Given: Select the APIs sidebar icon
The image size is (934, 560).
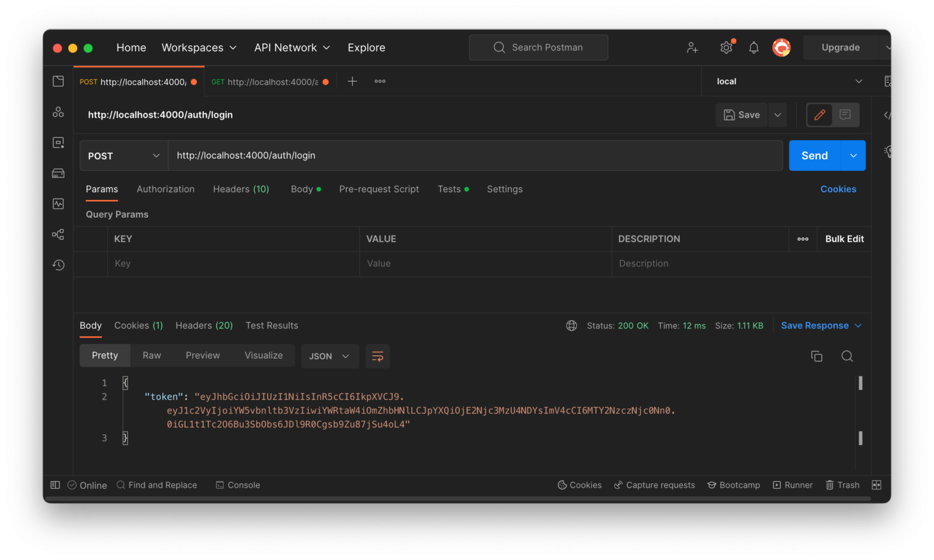Looking at the screenshot, I should pyautogui.click(x=58, y=111).
